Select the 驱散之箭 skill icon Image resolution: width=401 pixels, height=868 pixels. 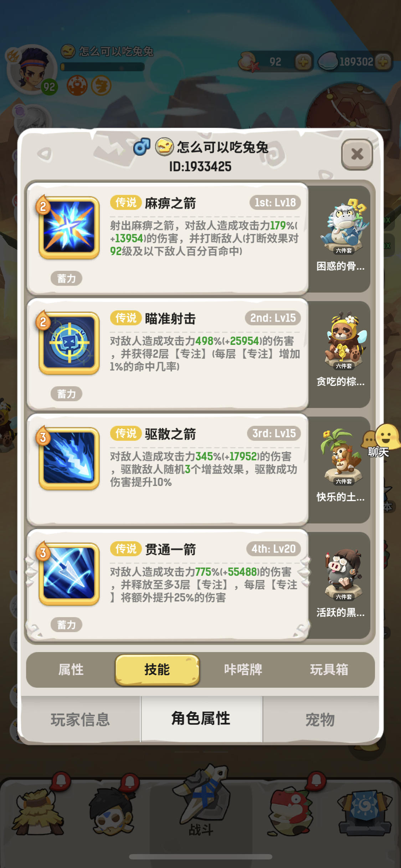[69, 458]
